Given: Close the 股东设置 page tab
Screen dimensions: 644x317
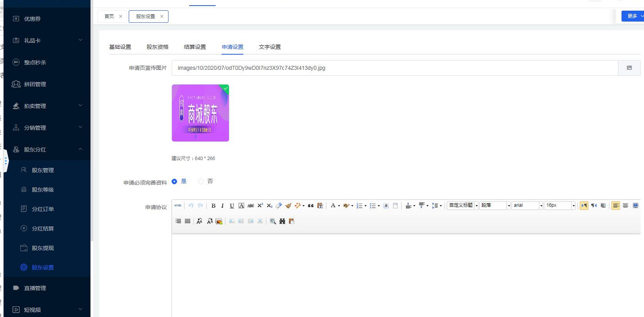Looking at the screenshot, I should coord(162,16).
